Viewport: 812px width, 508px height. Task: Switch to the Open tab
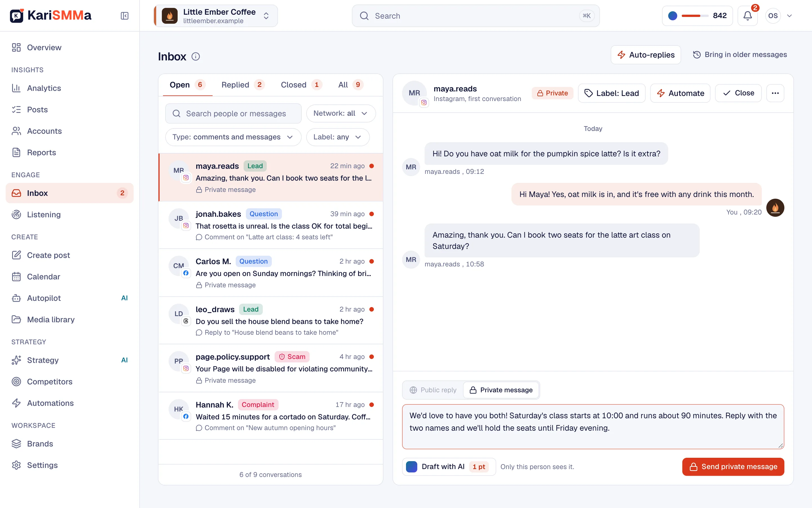[x=187, y=85]
